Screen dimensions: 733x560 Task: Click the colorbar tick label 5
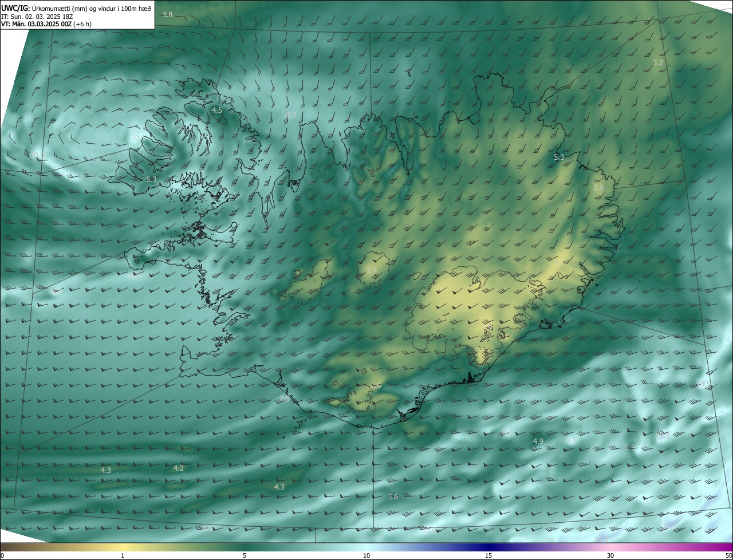pos(245,555)
